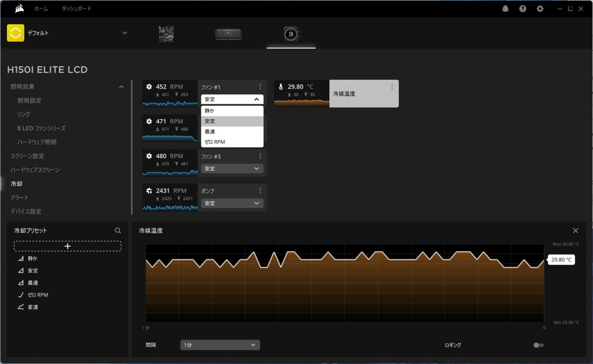Open the help question mark icon
This screenshot has height=364, width=593.
[523, 9]
